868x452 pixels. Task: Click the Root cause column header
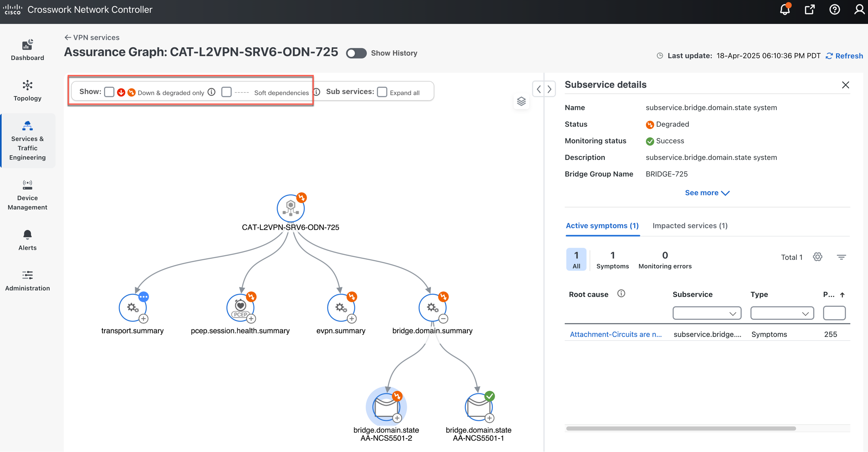589,295
